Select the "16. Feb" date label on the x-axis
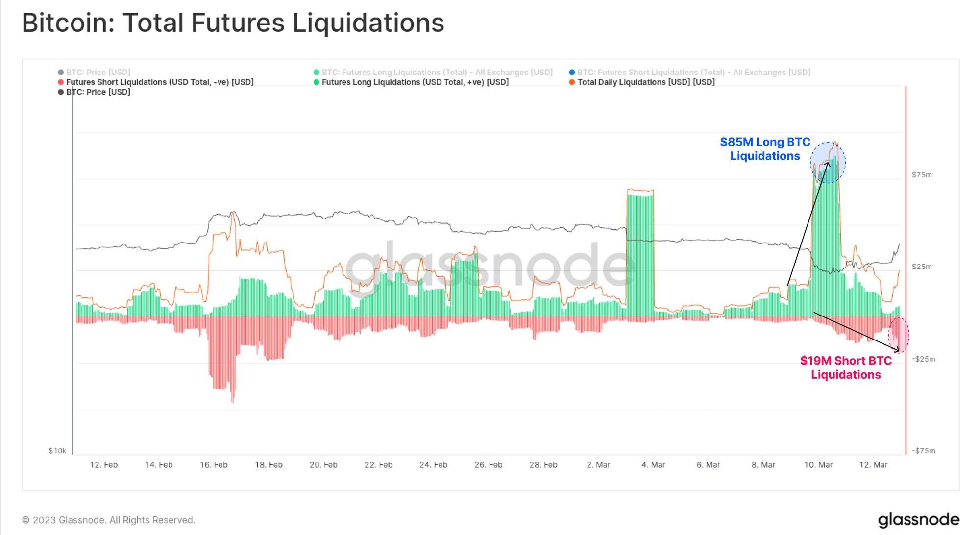Image resolution: width=980 pixels, height=535 pixels. point(214,465)
